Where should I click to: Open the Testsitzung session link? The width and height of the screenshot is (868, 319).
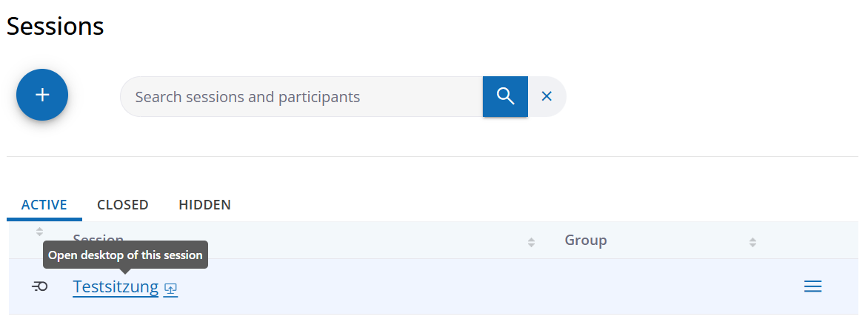click(x=116, y=286)
